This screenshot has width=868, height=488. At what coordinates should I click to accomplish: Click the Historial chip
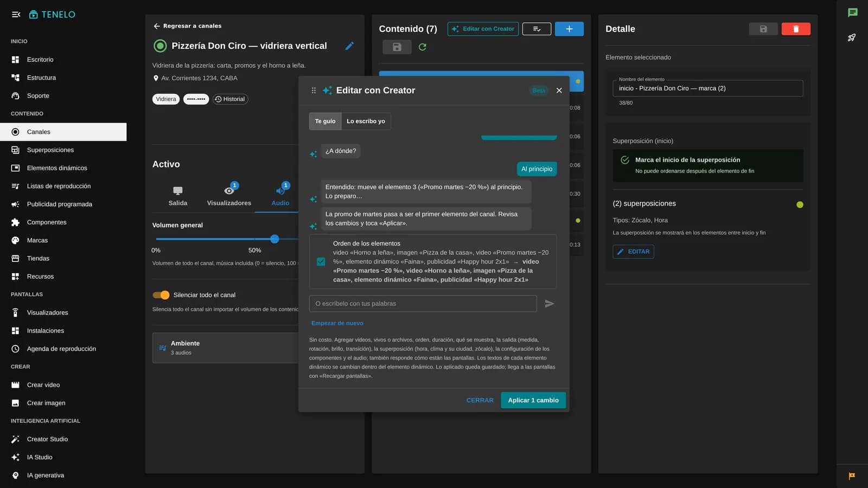(230, 99)
